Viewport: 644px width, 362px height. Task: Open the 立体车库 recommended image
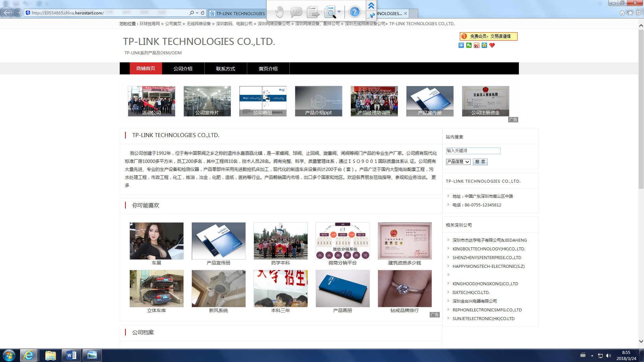click(x=157, y=289)
